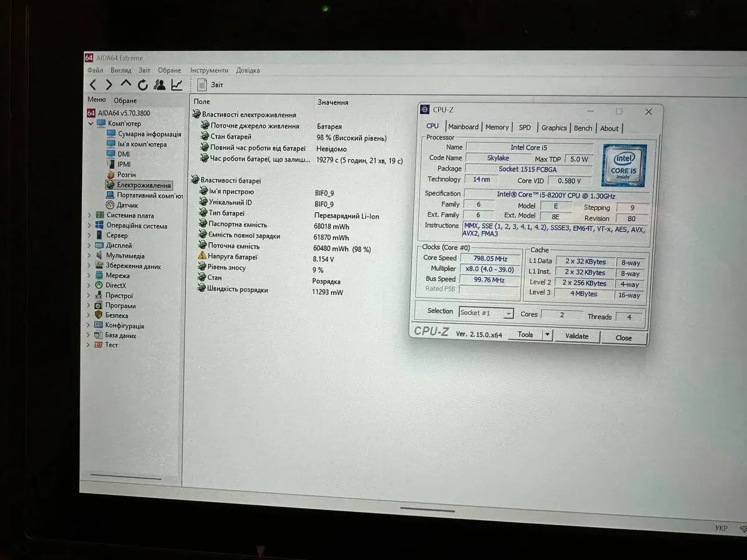The width and height of the screenshot is (747, 560).
Task: Click the Up level arrow icon
Action: click(126, 84)
